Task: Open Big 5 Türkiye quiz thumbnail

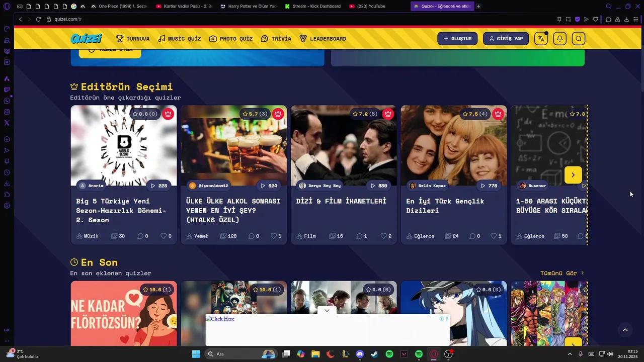Action: pyautogui.click(x=123, y=146)
